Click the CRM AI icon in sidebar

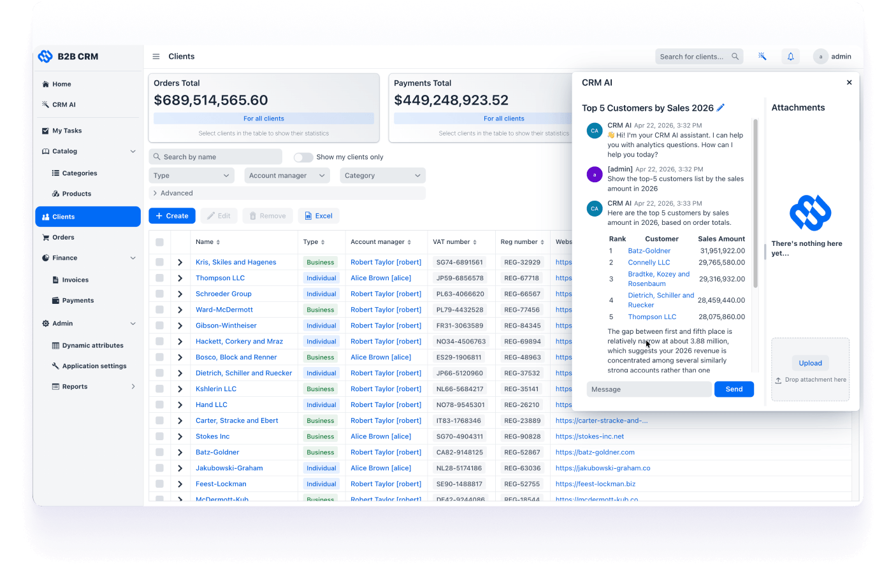click(x=45, y=104)
